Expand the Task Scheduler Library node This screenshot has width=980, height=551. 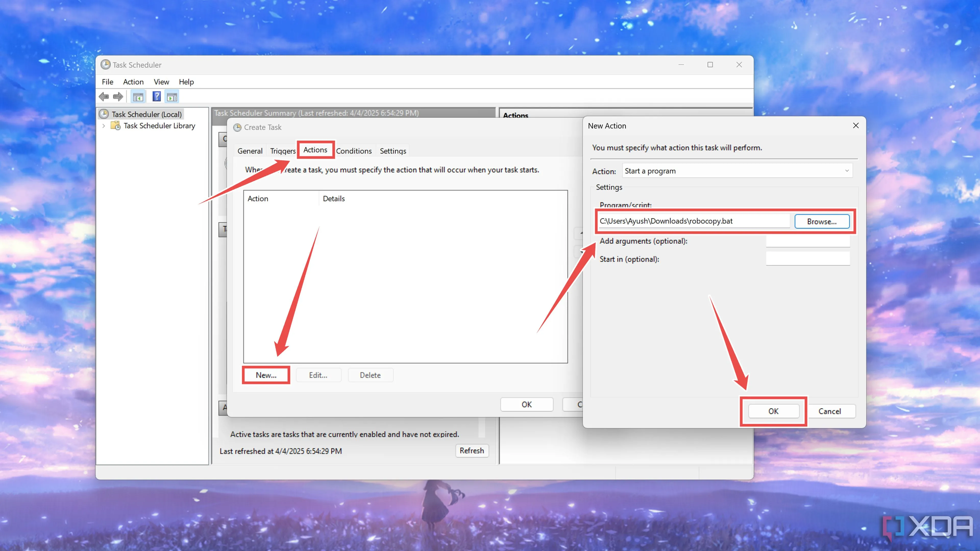coord(104,126)
